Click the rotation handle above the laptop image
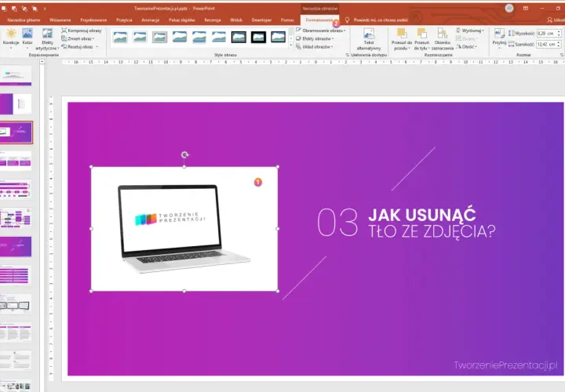Screen dimensions: 565x392 [185, 154]
